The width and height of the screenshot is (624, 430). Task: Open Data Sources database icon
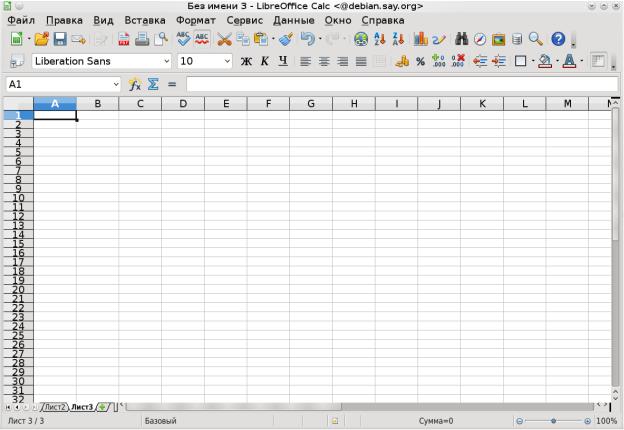(517, 39)
